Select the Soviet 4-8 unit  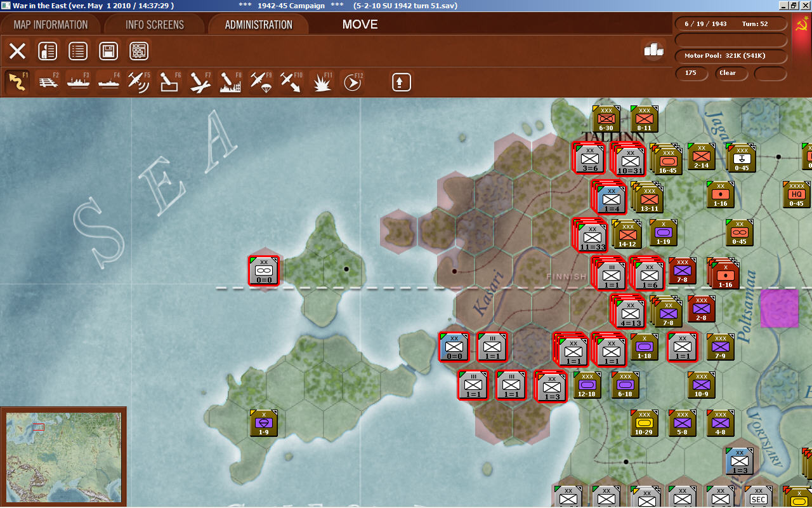pos(720,424)
